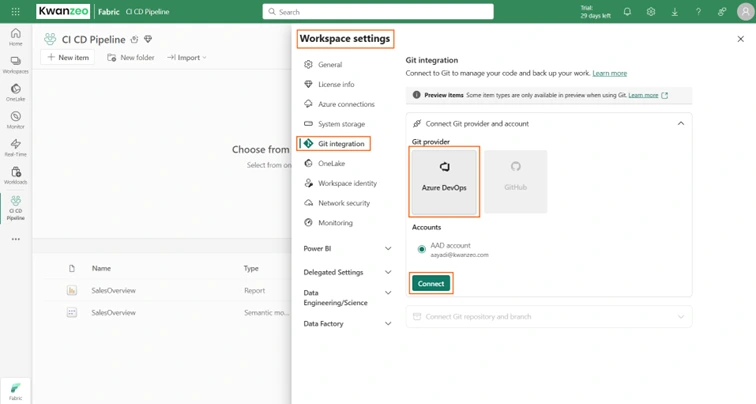756x404 pixels.
Task: Open Workspace identity settings
Action: (x=347, y=183)
